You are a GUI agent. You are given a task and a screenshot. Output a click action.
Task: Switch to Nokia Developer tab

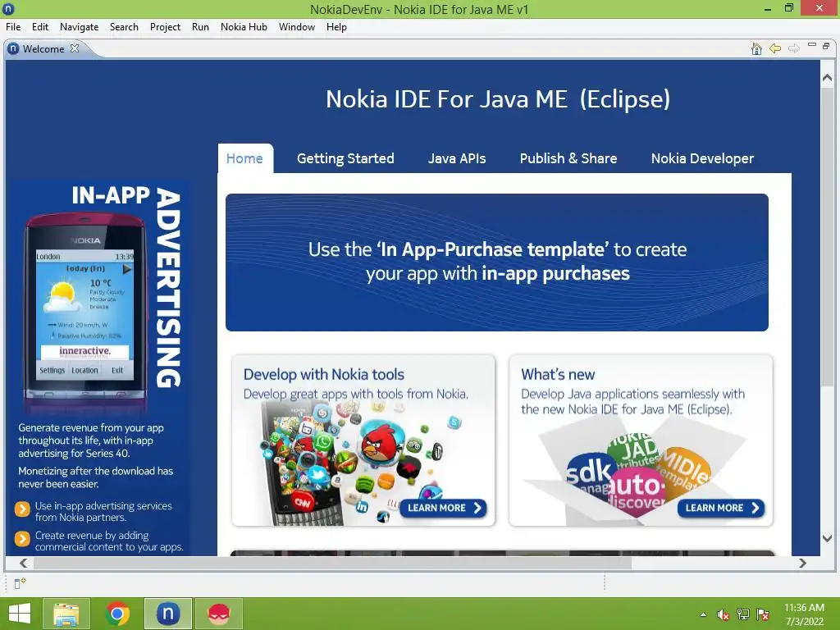click(702, 158)
